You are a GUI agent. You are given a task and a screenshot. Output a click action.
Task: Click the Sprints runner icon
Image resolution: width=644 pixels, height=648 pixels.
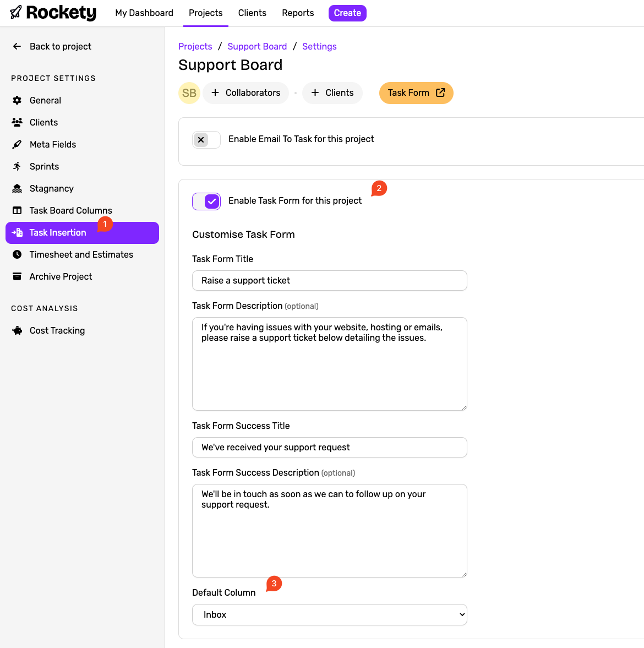click(x=17, y=166)
